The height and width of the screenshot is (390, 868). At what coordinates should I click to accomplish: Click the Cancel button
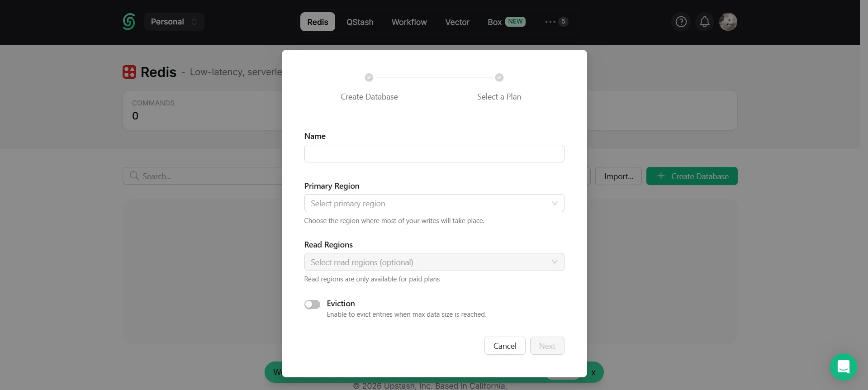(x=505, y=346)
